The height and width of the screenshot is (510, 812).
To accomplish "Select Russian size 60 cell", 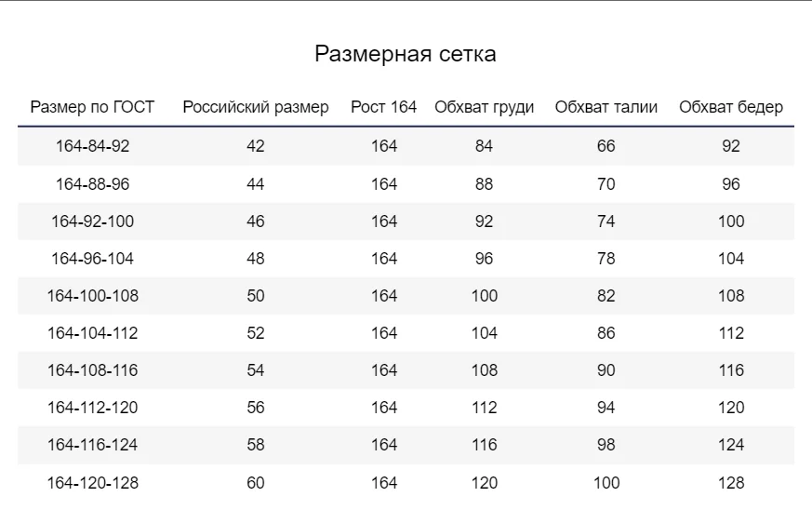I will coord(256,483).
